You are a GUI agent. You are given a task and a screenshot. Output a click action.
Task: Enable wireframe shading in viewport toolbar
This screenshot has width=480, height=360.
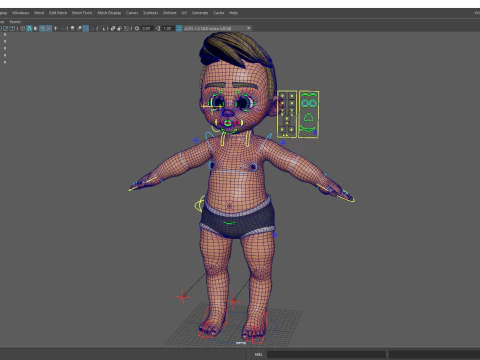tap(22, 28)
